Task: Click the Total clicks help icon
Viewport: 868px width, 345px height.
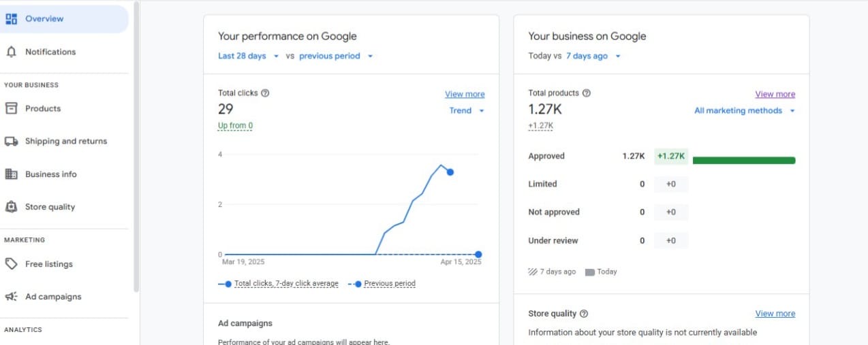Action: 265,93
